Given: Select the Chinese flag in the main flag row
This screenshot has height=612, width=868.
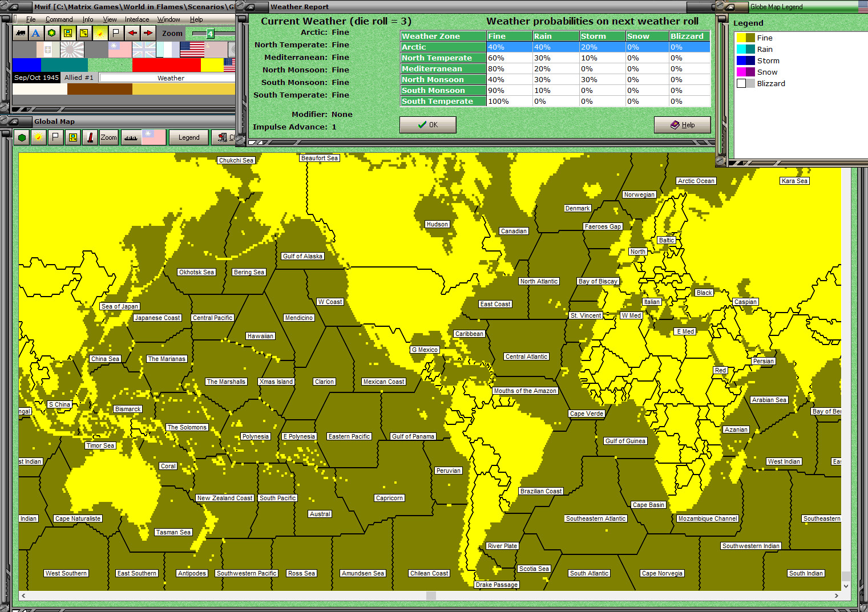Looking at the screenshot, I should coord(120,50).
